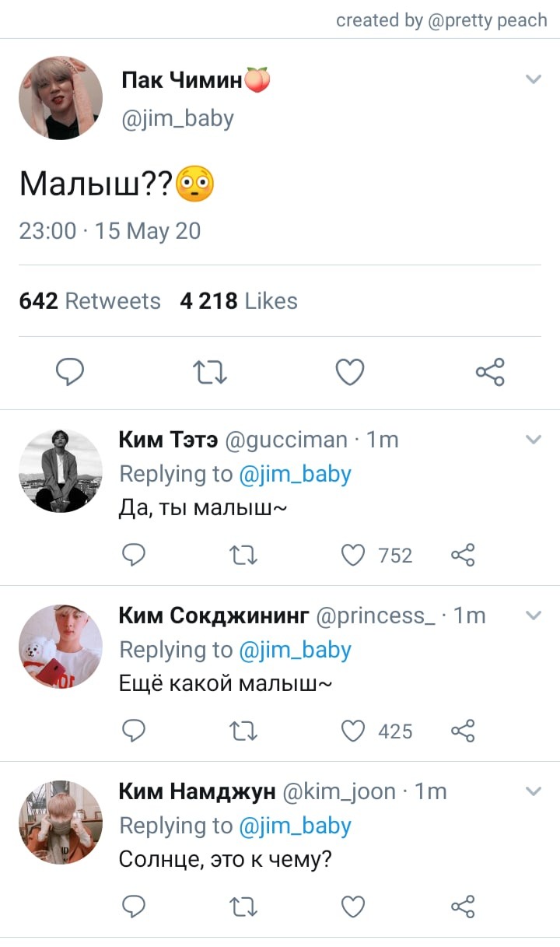Screen dimensions: 560x947
Task: Open Пак Чимин's profile picture
Action: 61,98
